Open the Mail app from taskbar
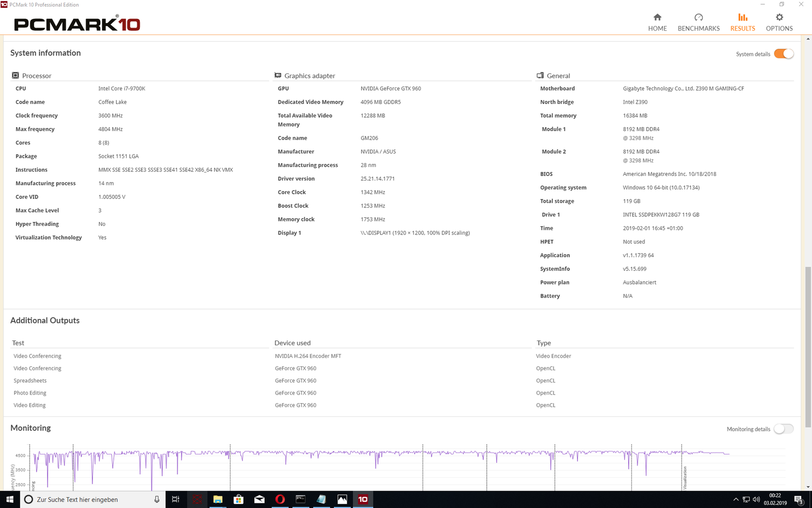 pos(259,499)
